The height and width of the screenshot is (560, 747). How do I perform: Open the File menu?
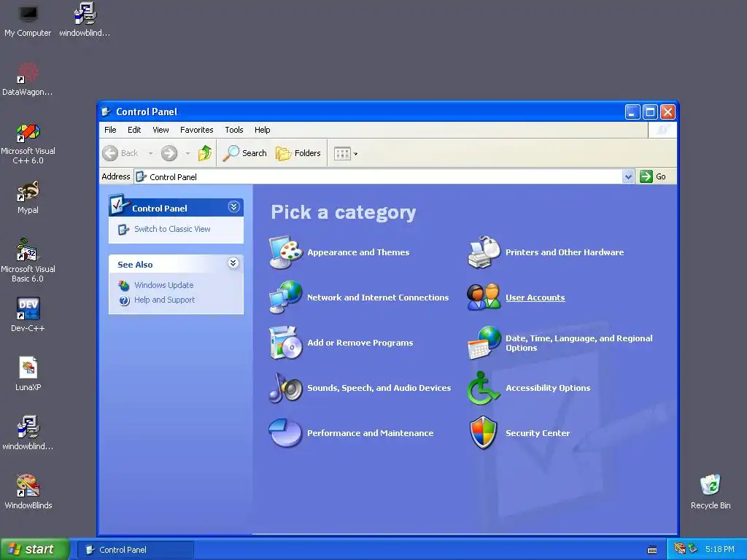(x=110, y=130)
